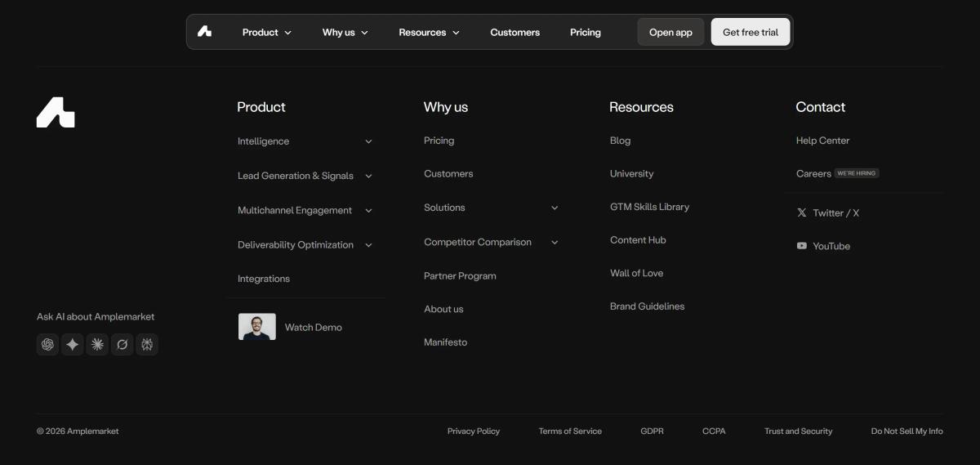The image size is (980, 465).
Task: Open Brand Guidelines link
Action: (x=647, y=306)
